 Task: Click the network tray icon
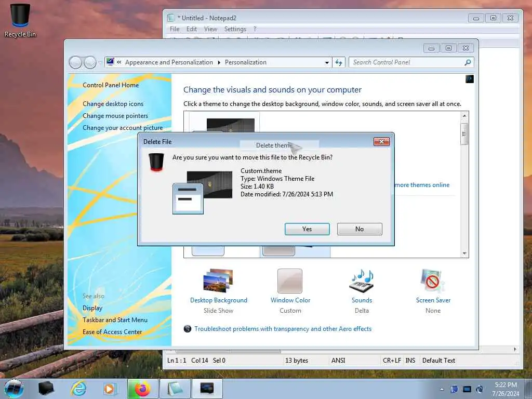(467, 389)
